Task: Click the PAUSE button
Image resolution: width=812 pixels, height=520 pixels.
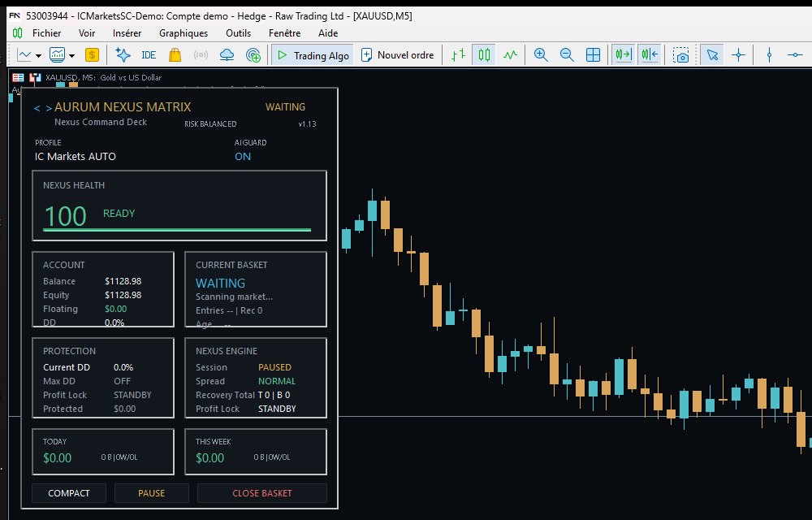Action: tap(151, 493)
